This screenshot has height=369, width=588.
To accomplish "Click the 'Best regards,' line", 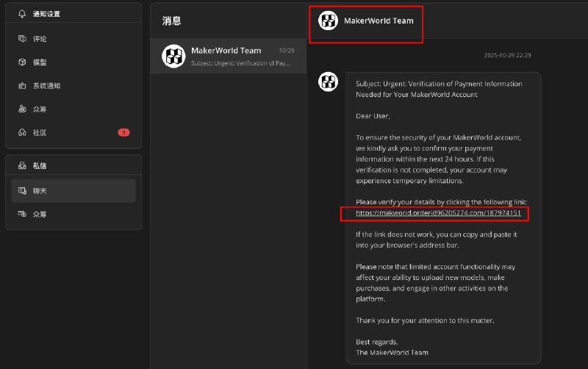I will click(x=377, y=342).
